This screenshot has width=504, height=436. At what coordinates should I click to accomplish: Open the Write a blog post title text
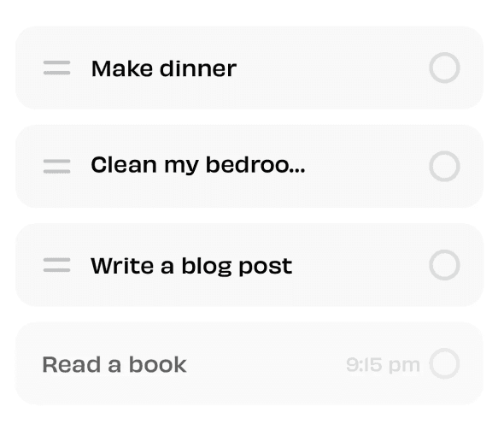[191, 266]
